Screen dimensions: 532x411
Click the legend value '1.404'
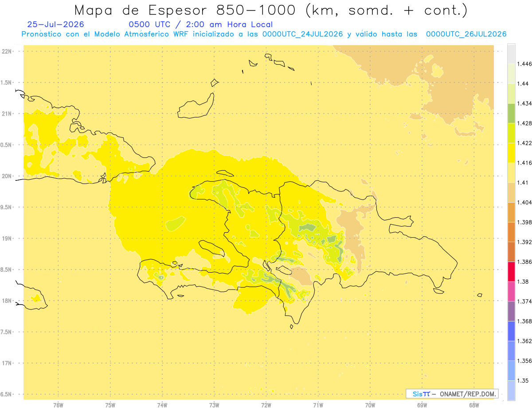pyautogui.click(x=524, y=202)
